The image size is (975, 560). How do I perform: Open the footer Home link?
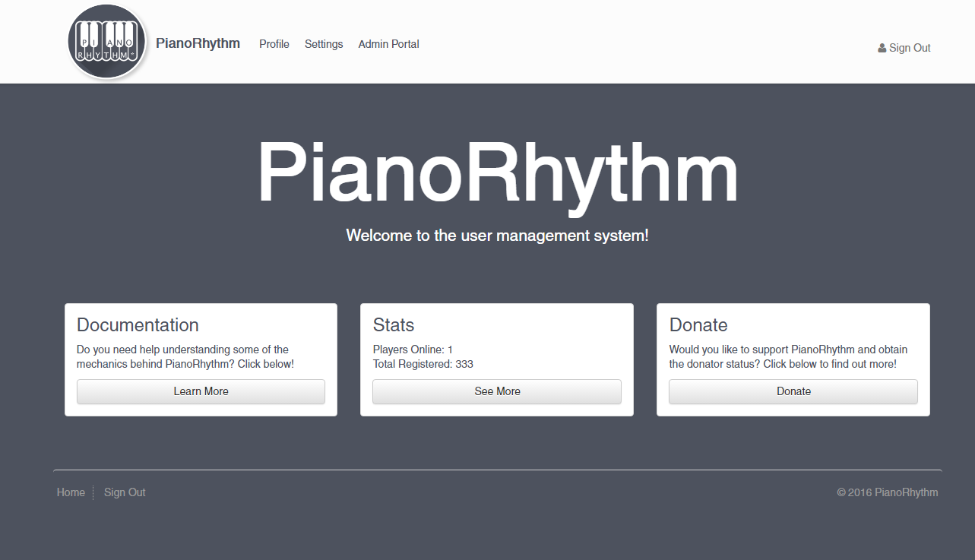tap(71, 492)
